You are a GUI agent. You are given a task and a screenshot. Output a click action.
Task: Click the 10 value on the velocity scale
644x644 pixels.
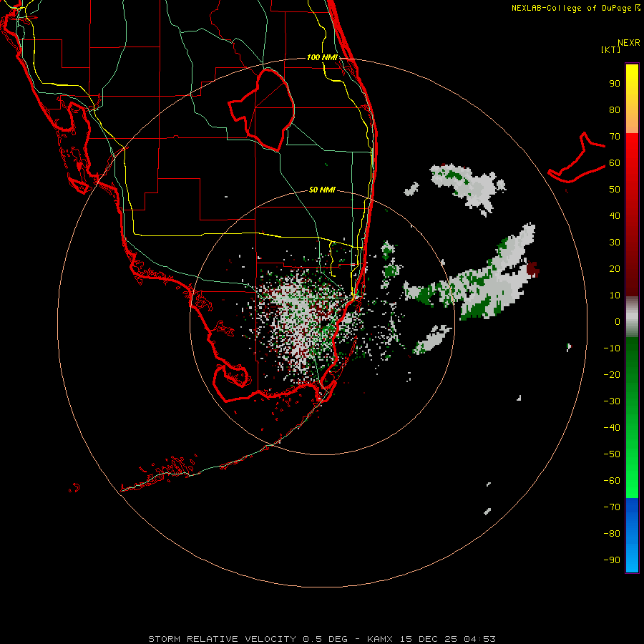[x=615, y=296]
